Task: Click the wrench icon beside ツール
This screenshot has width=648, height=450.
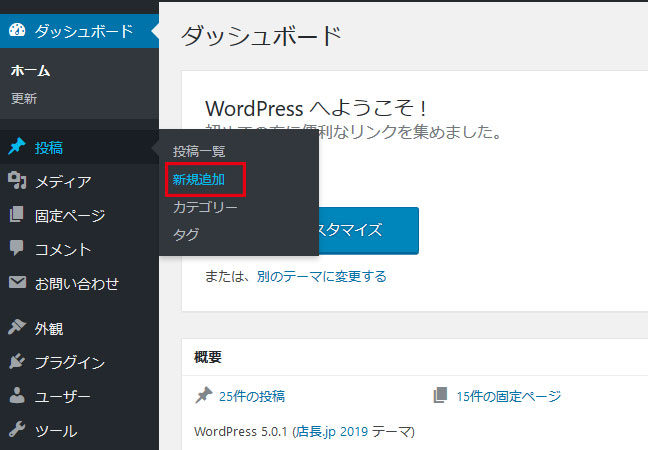Action: [x=17, y=429]
